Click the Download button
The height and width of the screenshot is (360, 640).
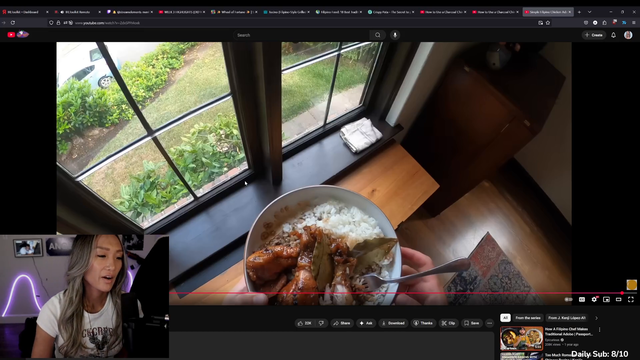point(393,323)
